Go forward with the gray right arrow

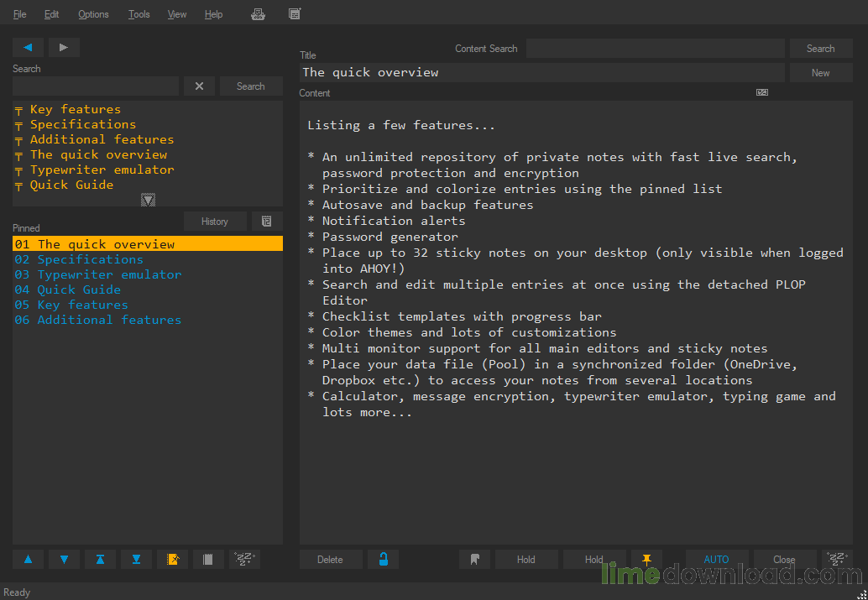64,48
